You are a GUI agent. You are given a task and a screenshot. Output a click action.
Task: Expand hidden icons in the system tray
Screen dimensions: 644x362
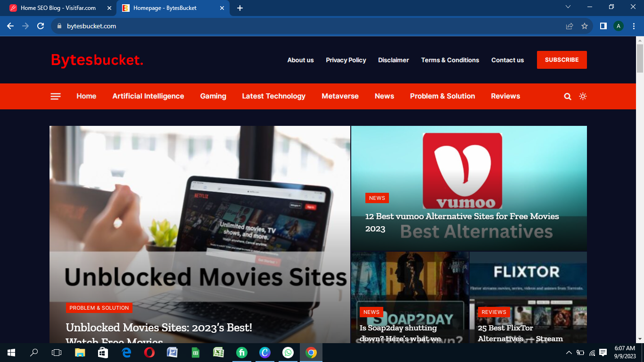[x=569, y=352]
